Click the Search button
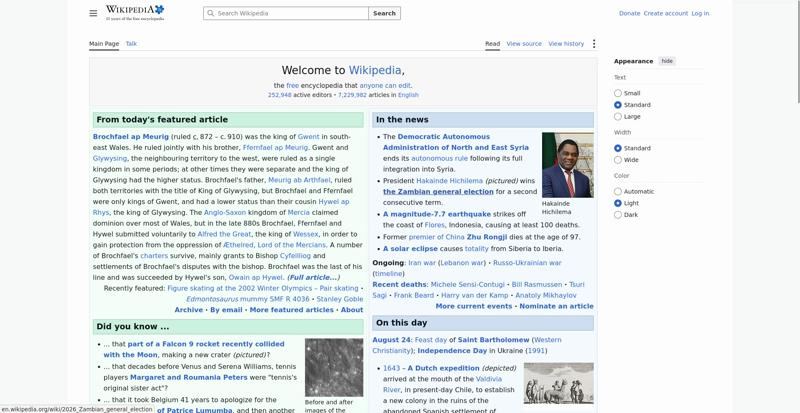 (x=384, y=13)
